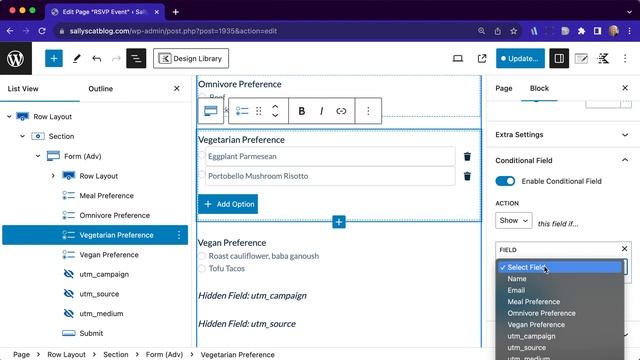Toggle the Settings sidebar panel icon
This screenshot has width=640, height=360.
[559, 58]
